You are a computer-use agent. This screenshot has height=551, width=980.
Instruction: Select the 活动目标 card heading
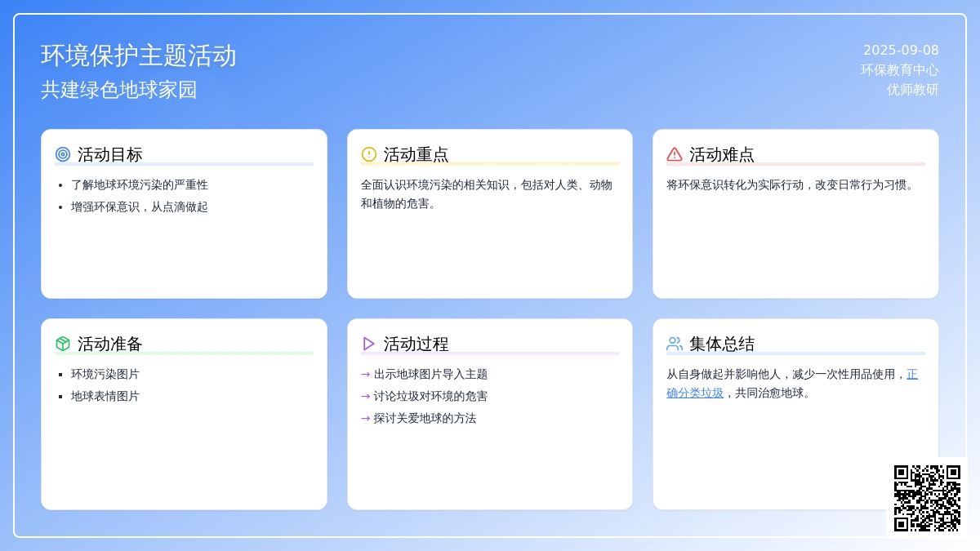tap(110, 154)
